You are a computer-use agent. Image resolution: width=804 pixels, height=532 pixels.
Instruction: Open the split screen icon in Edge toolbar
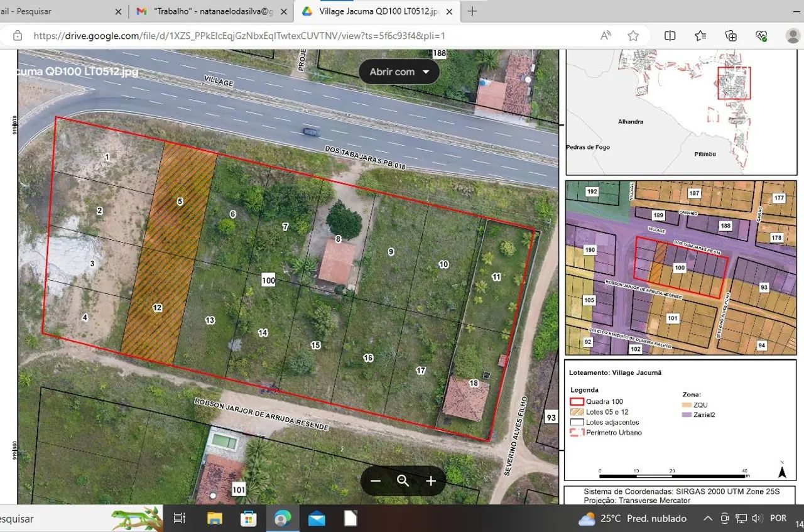point(670,36)
